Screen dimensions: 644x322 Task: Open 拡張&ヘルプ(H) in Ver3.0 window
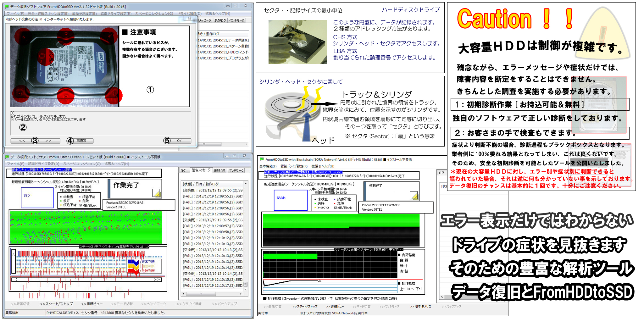[x=323, y=166]
